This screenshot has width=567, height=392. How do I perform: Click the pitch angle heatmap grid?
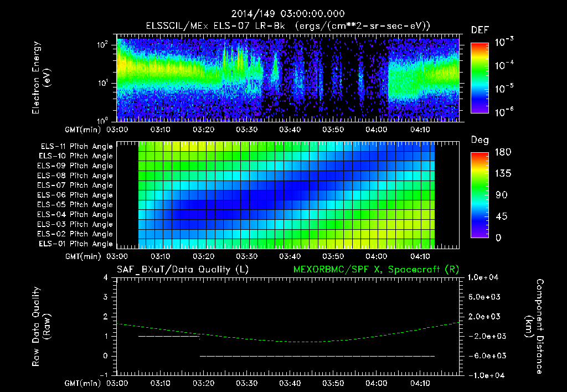[x=286, y=195]
